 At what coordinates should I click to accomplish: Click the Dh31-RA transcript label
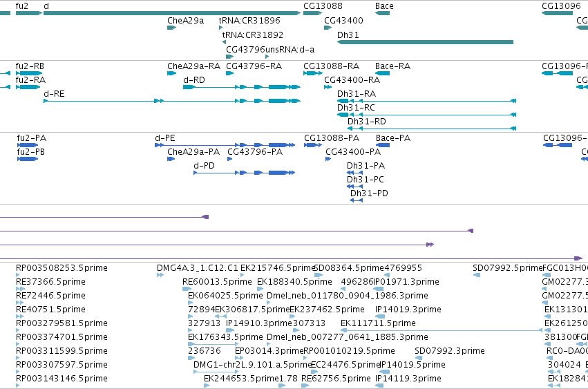coord(357,94)
